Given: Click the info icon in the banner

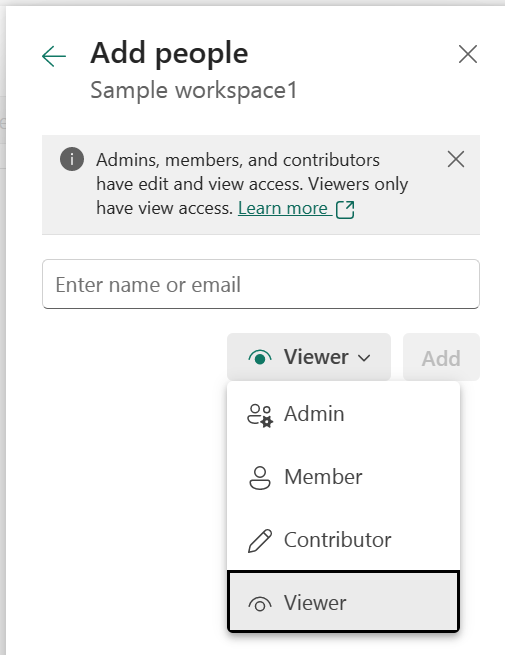Looking at the screenshot, I should click(x=72, y=159).
